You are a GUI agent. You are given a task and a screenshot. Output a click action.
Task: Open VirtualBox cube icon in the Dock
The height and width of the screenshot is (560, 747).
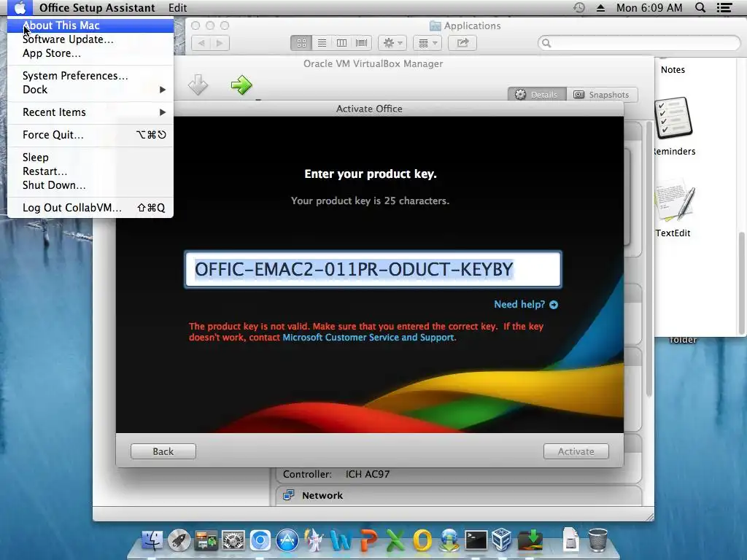click(x=502, y=540)
